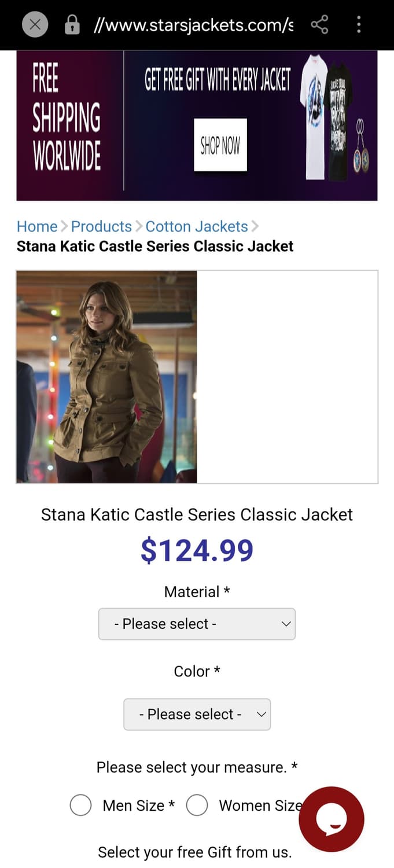Viewport: 394px width, 868px height.
Task: Tap the Free Shipping Worldwide banner
Action: coord(67,126)
